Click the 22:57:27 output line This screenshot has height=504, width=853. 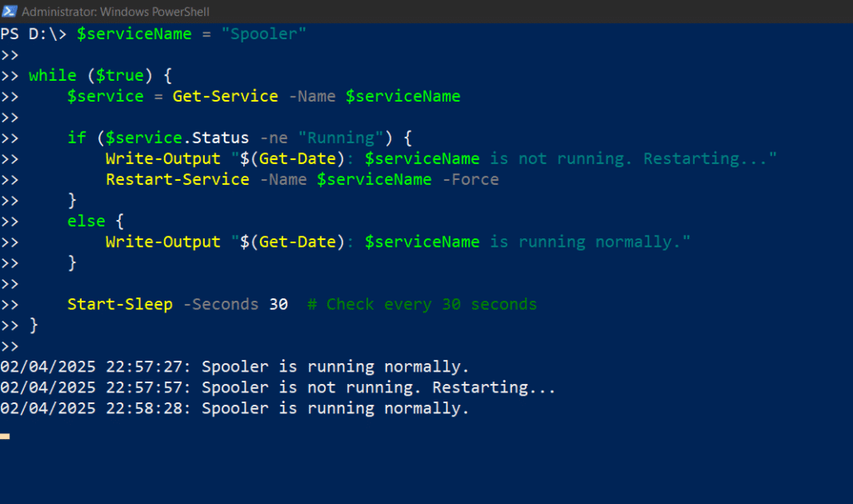point(234,367)
